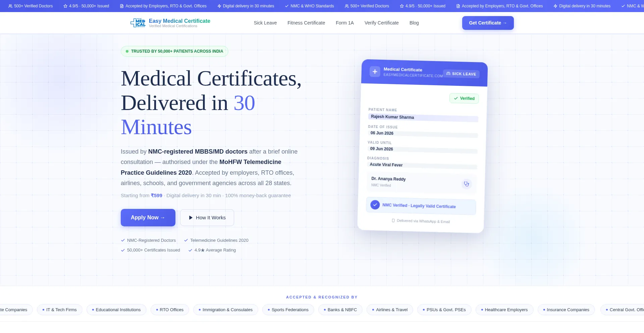
Task: Click the first star icon before 4.9/5 rating
Action: pyautogui.click(x=65, y=6)
